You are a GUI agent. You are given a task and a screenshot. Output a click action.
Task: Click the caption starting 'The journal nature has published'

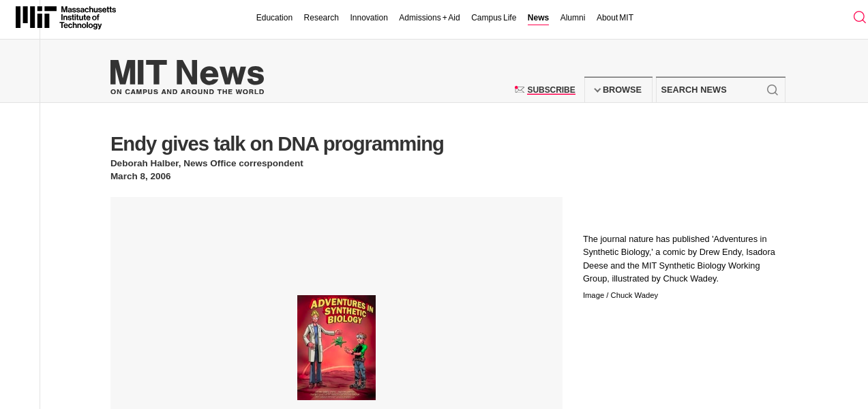(679, 259)
